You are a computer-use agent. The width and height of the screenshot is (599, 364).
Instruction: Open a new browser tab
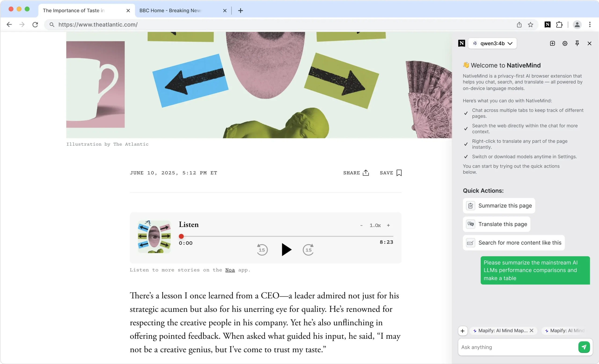coord(240,11)
